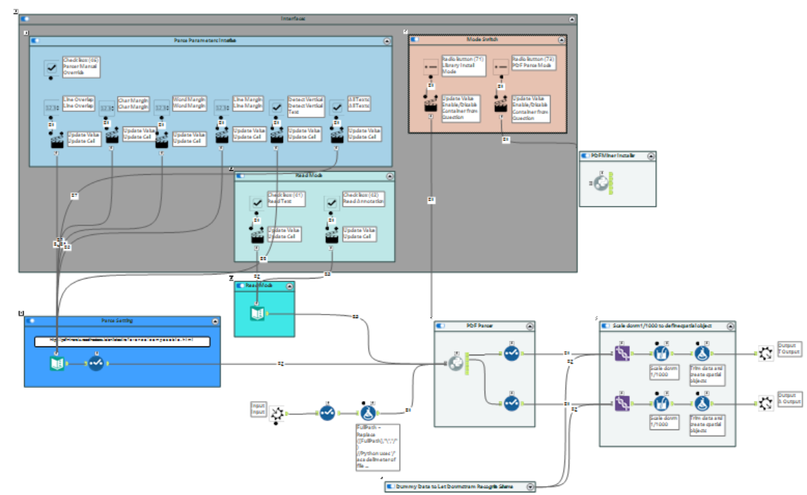Select the upper Select tool in PDF Parser
Screen dimensions: 807x495
511,353
